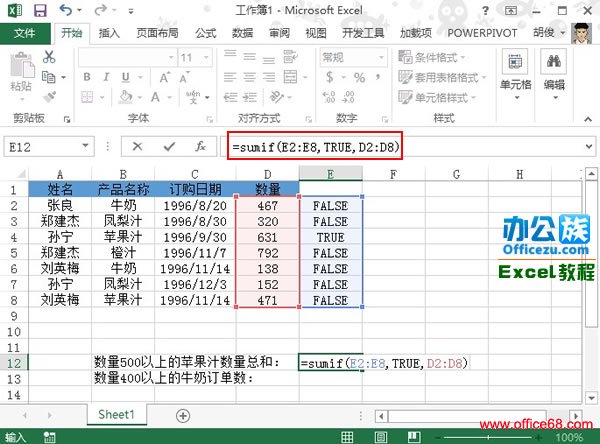Switch to the 页面布局 tab
Image resolution: width=600 pixels, height=444 pixels.
tap(157, 33)
